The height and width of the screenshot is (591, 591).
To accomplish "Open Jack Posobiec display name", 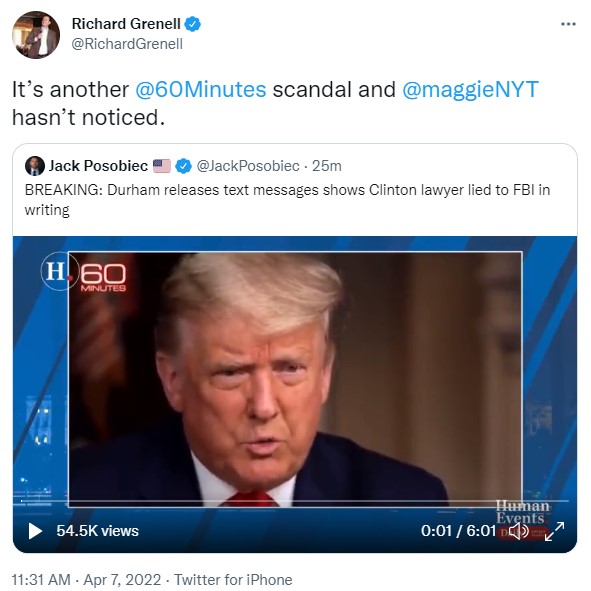I will [x=98, y=166].
